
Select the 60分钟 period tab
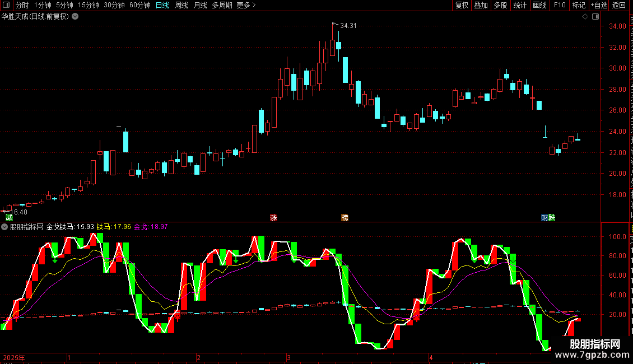pyautogui.click(x=139, y=5)
